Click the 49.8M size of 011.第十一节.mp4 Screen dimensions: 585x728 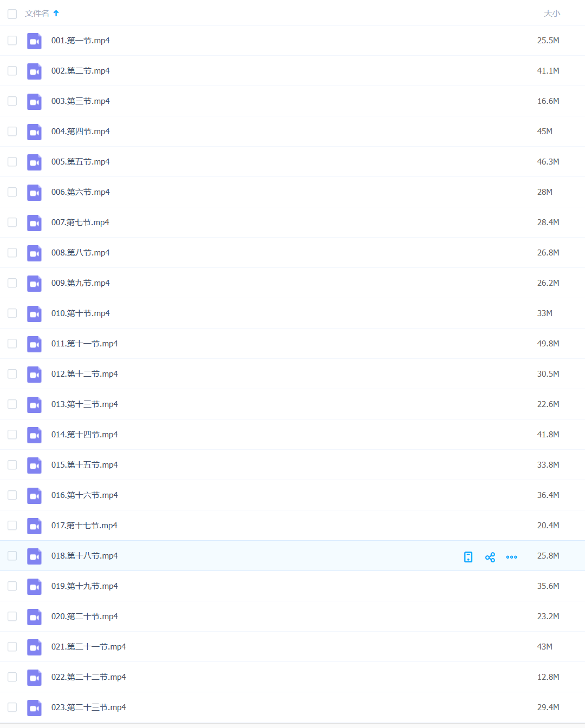(548, 344)
